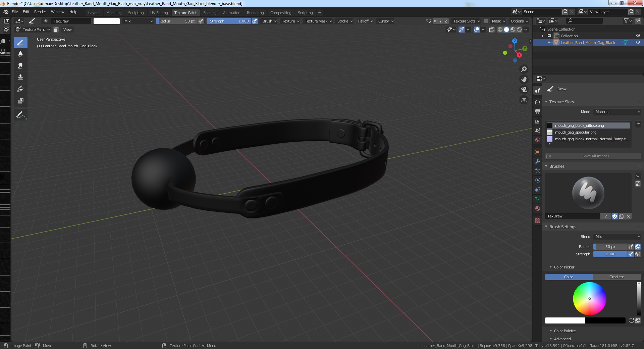The width and height of the screenshot is (644, 349).
Task: Open the Stroke dropdown
Action: 345,21
